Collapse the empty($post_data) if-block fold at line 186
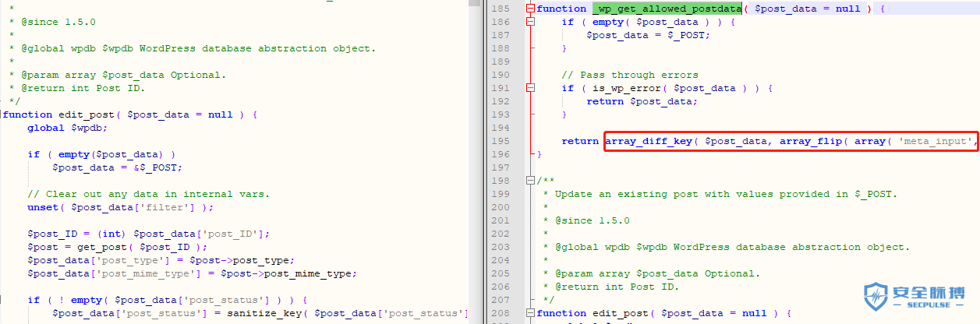Image resolution: width=980 pixels, height=324 pixels. 531,22
